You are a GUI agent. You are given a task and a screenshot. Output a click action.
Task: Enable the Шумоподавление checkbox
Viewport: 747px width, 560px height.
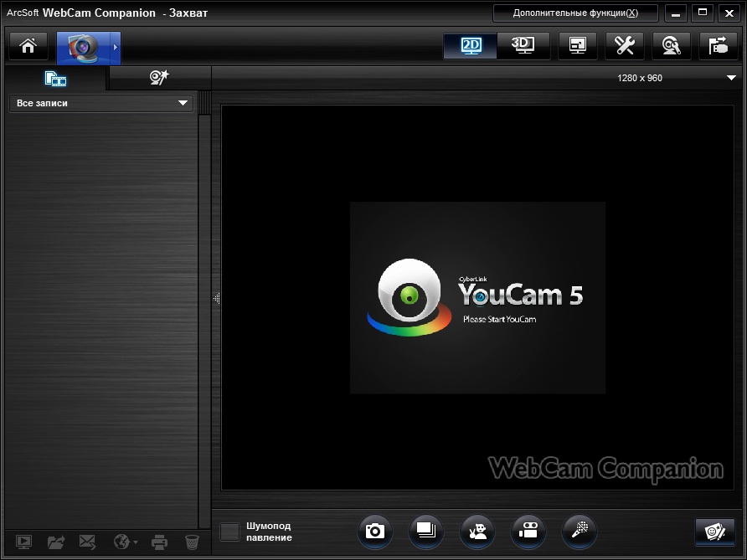click(x=229, y=532)
